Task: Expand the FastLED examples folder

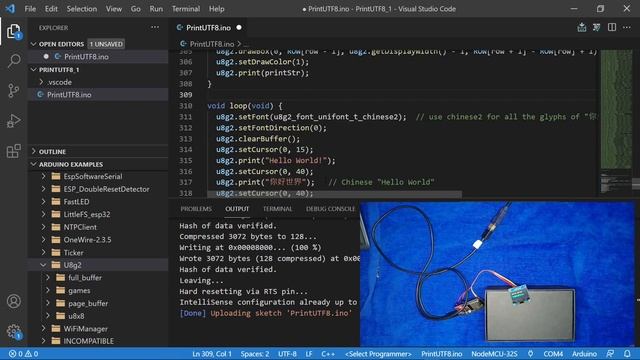Action: pyautogui.click(x=43, y=202)
